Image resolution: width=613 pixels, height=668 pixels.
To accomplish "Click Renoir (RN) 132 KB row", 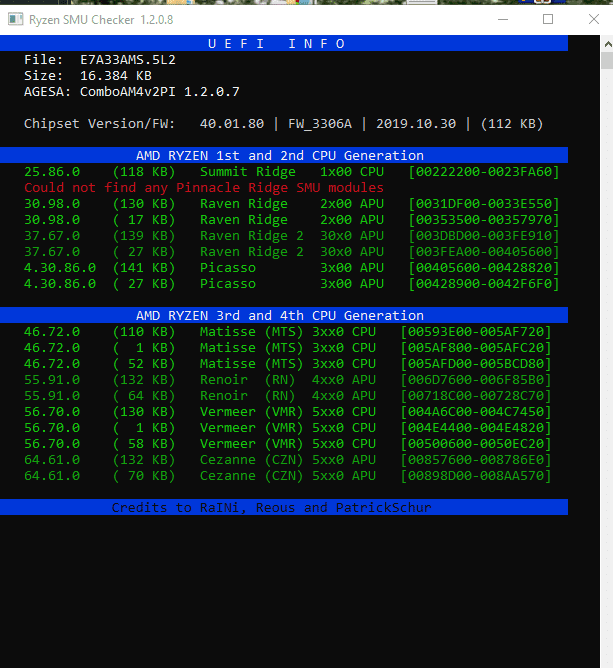I will click(x=288, y=380).
